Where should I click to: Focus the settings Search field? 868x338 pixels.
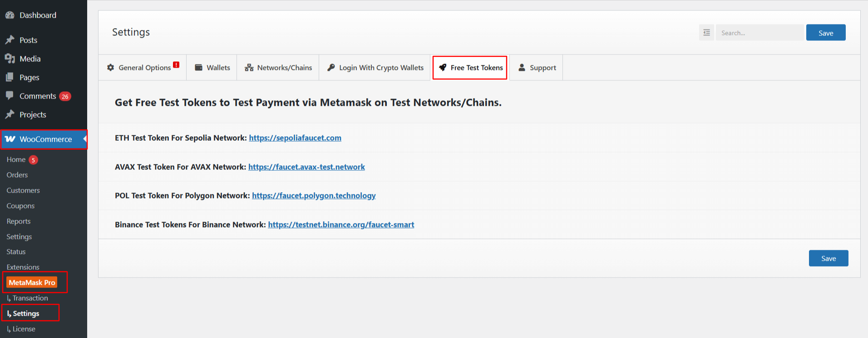tap(759, 33)
